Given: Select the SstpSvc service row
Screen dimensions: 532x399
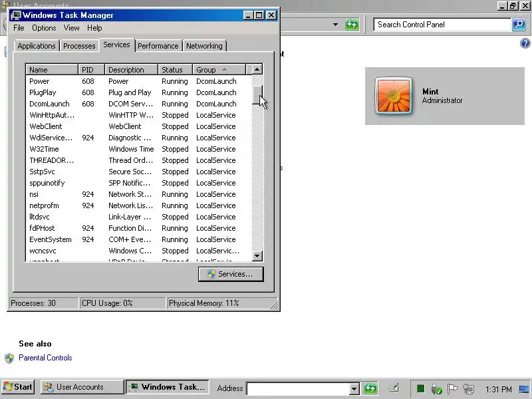Looking at the screenshot, I should (139, 172).
